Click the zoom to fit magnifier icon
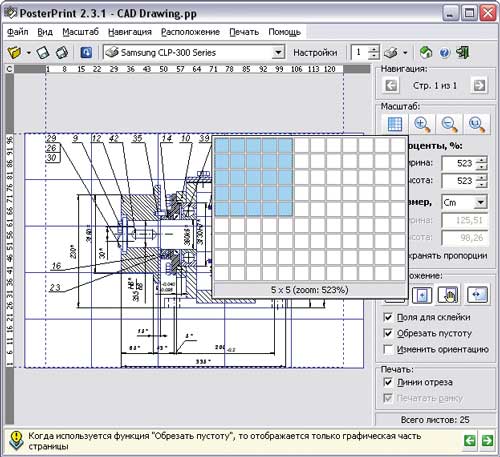Image resolution: width=500 pixels, height=457 pixels. [x=477, y=124]
